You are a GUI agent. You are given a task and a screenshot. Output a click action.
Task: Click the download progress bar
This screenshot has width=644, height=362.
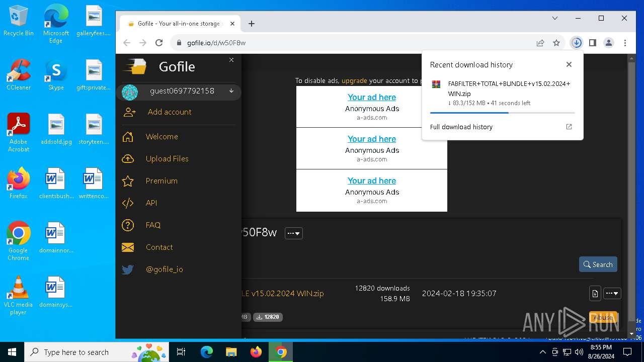(x=502, y=113)
